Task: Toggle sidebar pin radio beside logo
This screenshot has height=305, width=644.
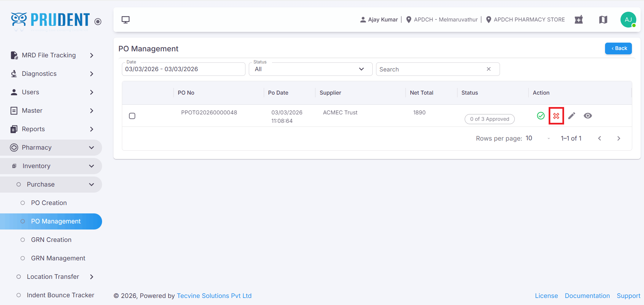Action: (98, 22)
